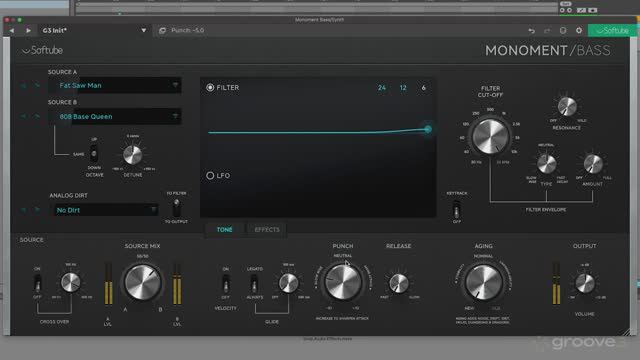Image resolution: width=640 pixels, height=360 pixels.
Task: Select previous Source B waveform arrow
Action: (x=23, y=116)
